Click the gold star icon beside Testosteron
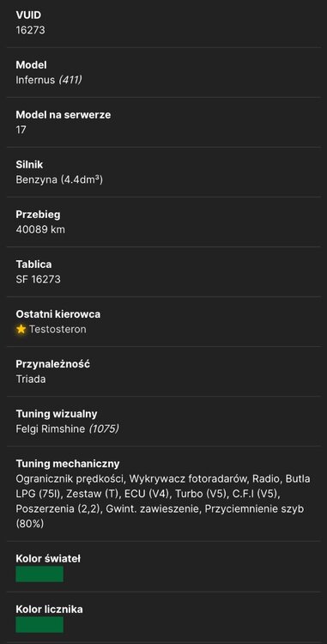 click(x=21, y=330)
